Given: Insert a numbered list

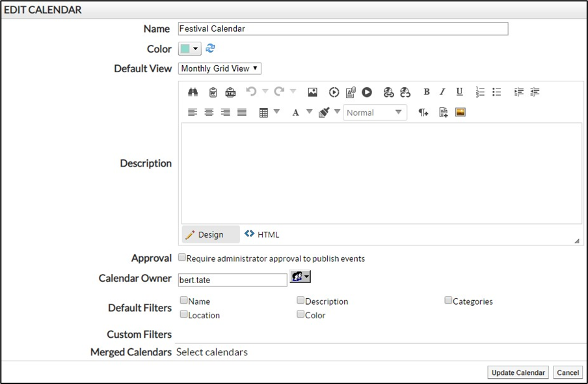Looking at the screenshot, I should point(480,92).
